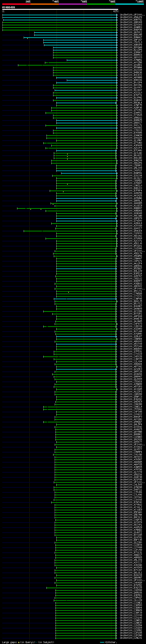
Task: Click the green alignment bar of B5VWN4
Action: pyautogui.click(x=85, y=67)
